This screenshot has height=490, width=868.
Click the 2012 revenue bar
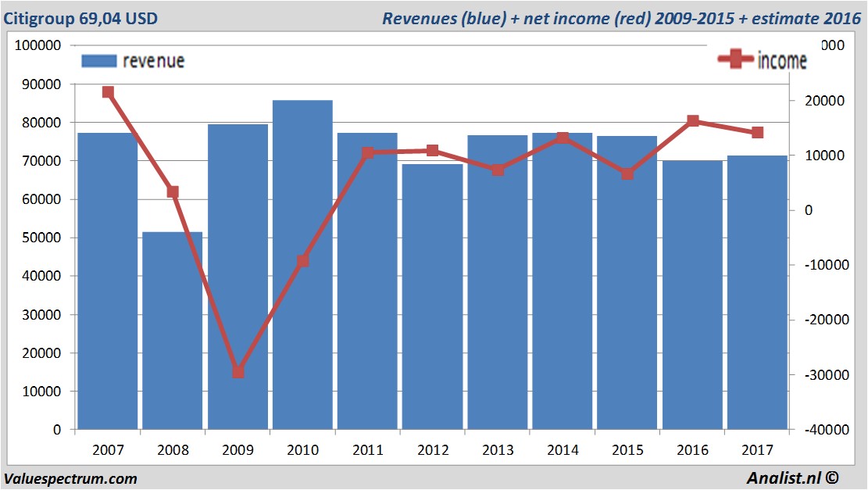click(x=432, y=297)
